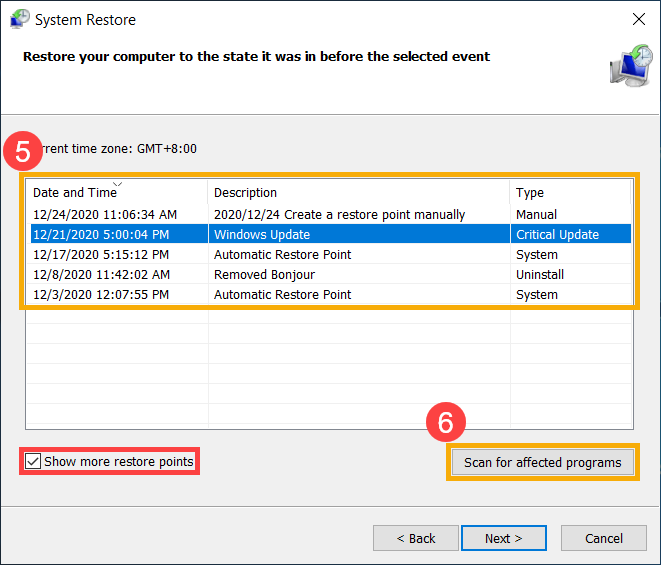
Task: Click the Critical Update type cell
Action: 557,234
